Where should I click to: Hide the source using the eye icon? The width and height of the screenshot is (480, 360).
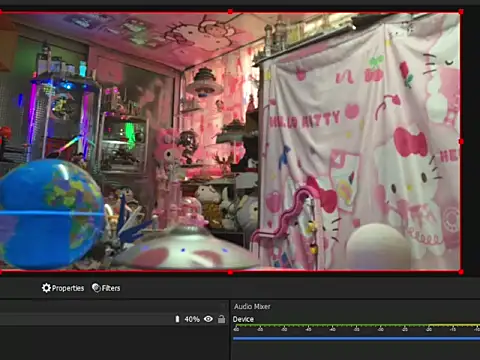[x=208, y=319]
